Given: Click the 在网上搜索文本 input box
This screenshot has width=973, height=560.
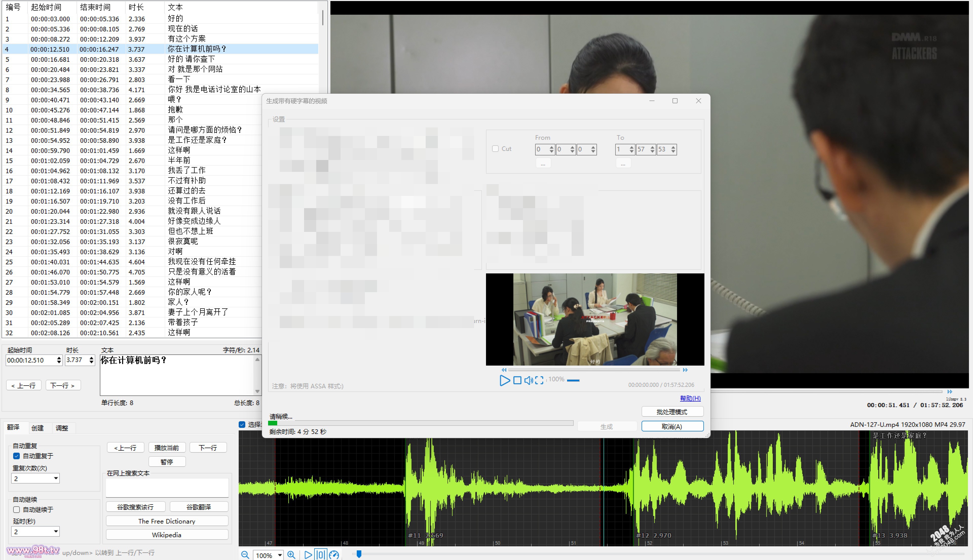Looking at the screenshot, I should [x=167, y=488].
